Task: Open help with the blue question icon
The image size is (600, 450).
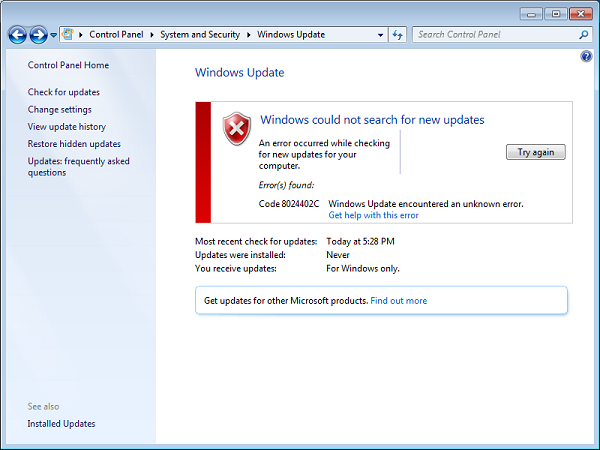Action: (586, 57)
